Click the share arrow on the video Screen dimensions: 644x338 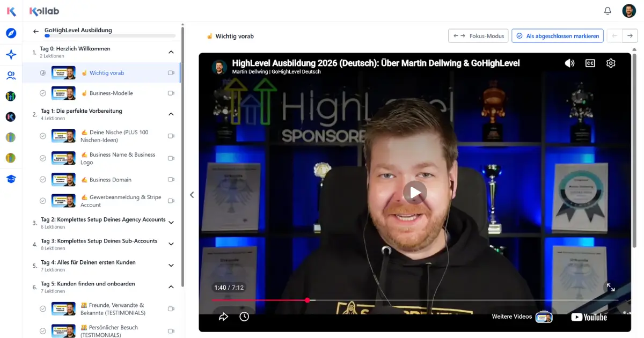[x=223, y=317]
